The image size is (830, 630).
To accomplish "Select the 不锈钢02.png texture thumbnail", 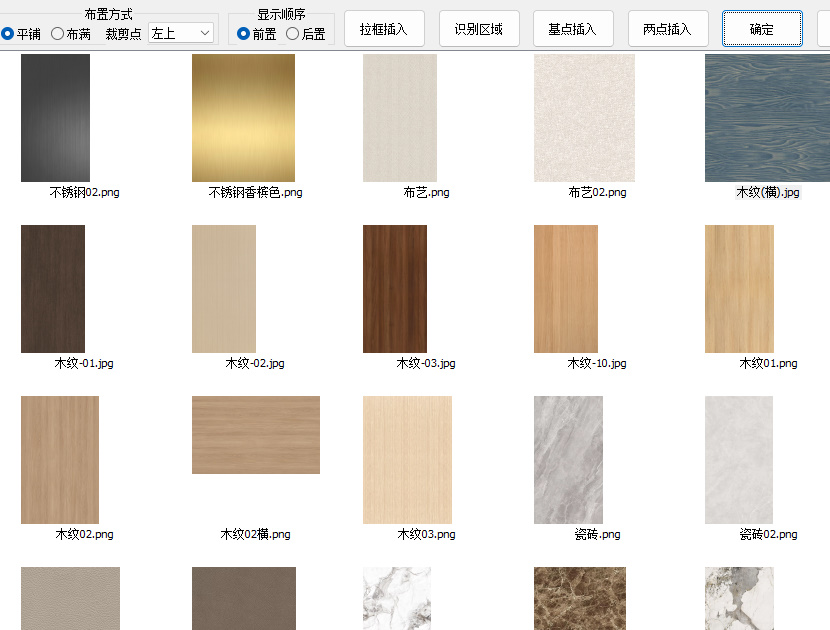I will click(x=55, y=118).
